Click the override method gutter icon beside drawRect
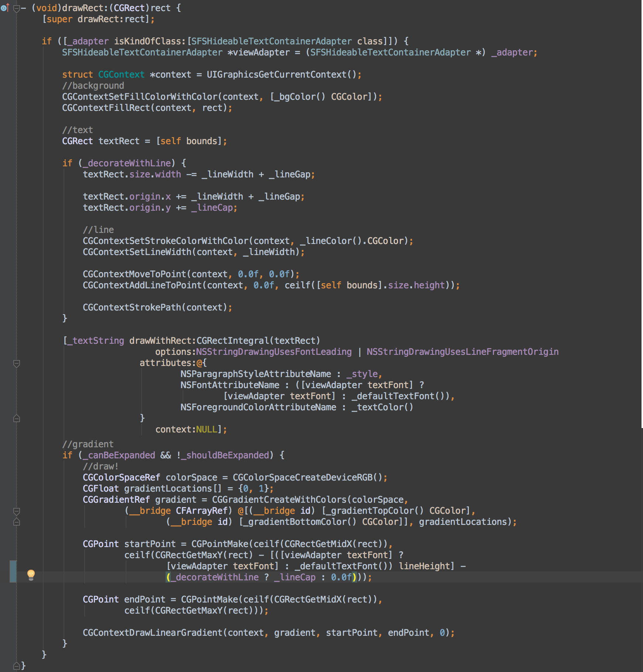Image resolution: width=643 pixels, height=672 pixels. [5, 7]
